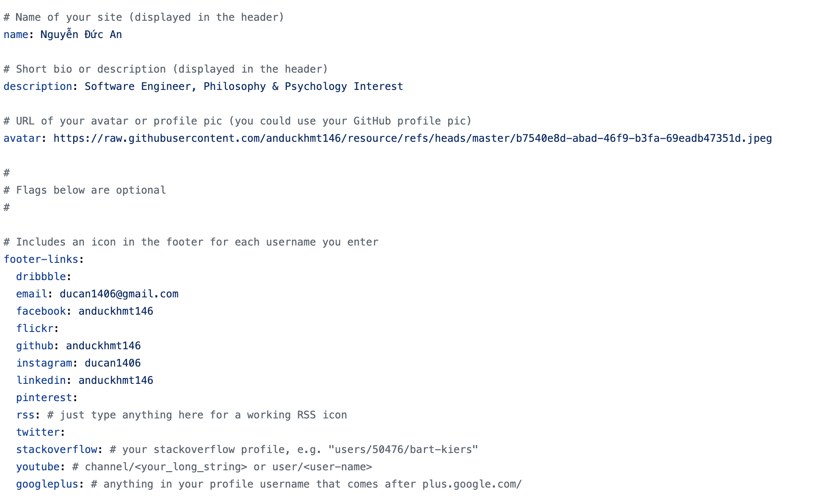The height and width of the screenshot is (504, 815).
Task: Click the facebook value anduckhmt146
Action: 116,311
